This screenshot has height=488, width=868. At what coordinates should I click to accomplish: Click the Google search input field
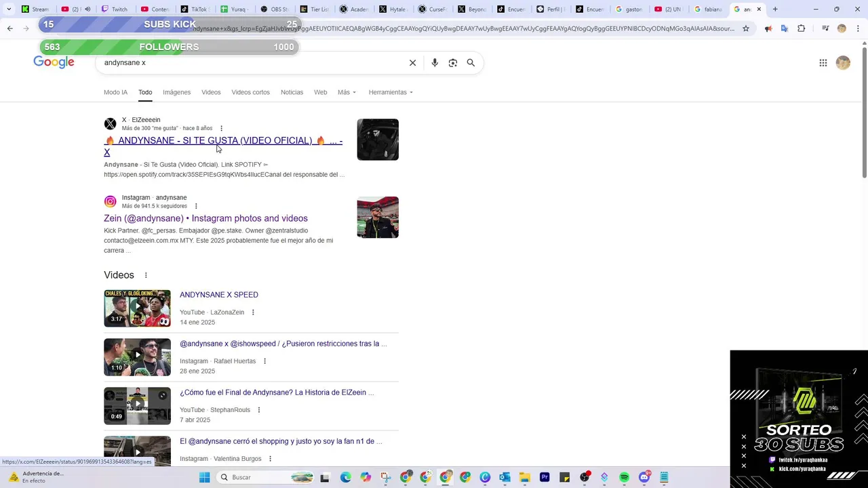point(251,62)
